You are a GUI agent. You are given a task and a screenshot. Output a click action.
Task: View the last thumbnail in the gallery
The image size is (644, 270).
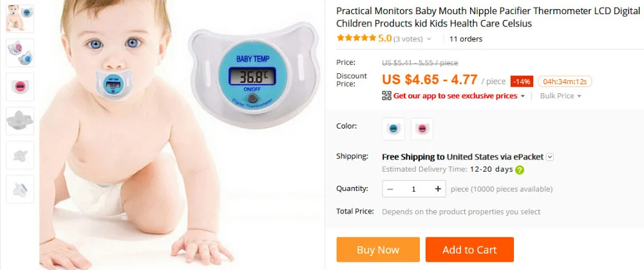pyautogui.click(x=20, y=189)
